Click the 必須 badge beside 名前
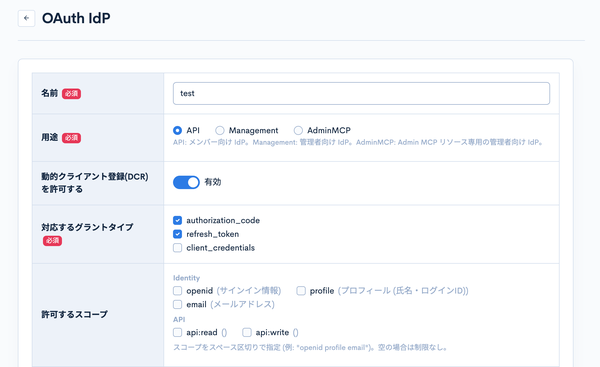Screen dimensions: 600x367 (x=71, y=93)
